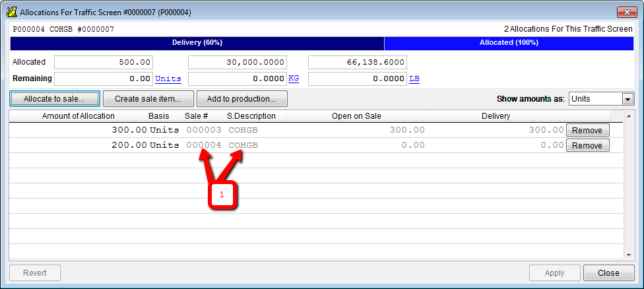
Task: Remove the 200.00 Units allocation
Action: [587, 145]
